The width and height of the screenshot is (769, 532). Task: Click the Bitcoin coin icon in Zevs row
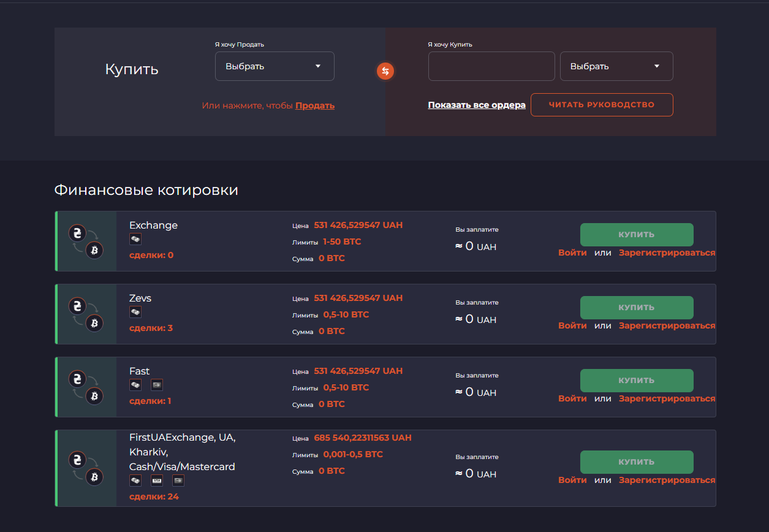94,323
